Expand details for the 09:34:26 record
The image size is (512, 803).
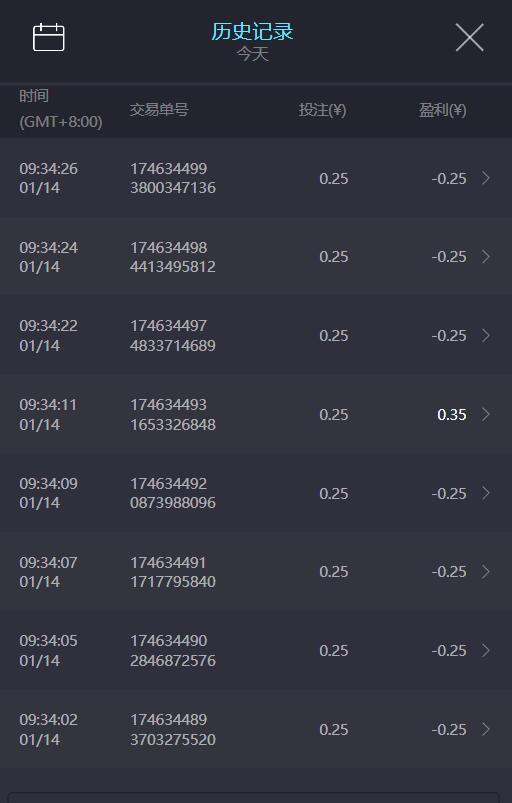click(x=486, y=178)
